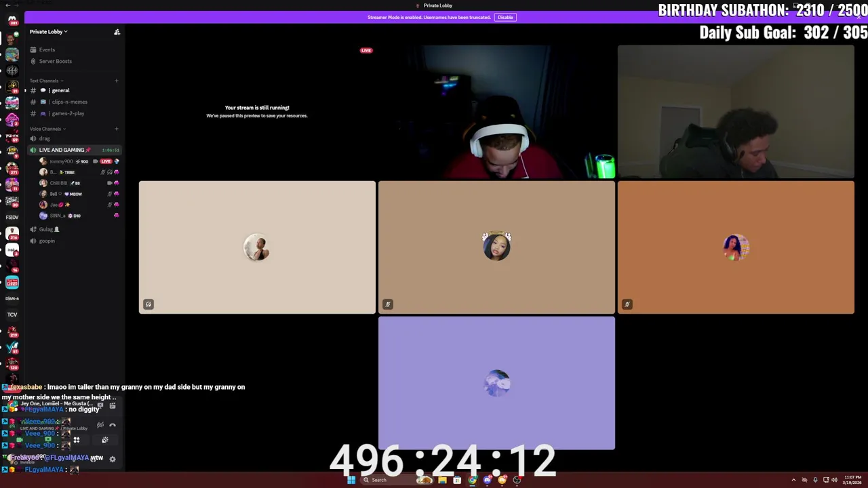Click the red LIVE badge next to tommy900
The image size is (868, 488).
point(106,161)
